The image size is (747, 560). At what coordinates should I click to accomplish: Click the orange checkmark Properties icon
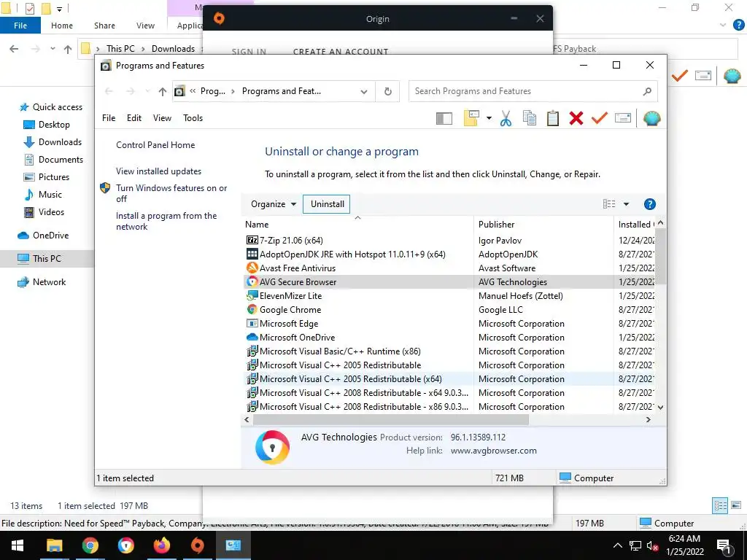600,118
